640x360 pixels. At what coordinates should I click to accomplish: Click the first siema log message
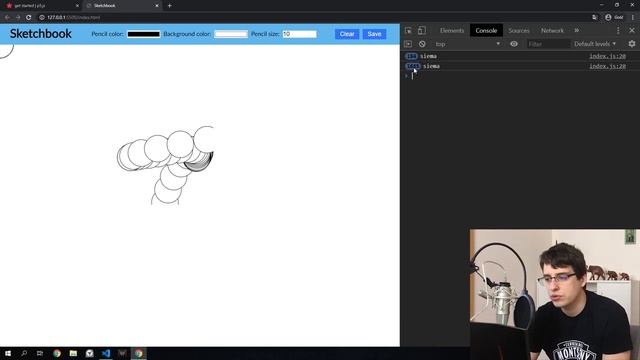(428, 56)
